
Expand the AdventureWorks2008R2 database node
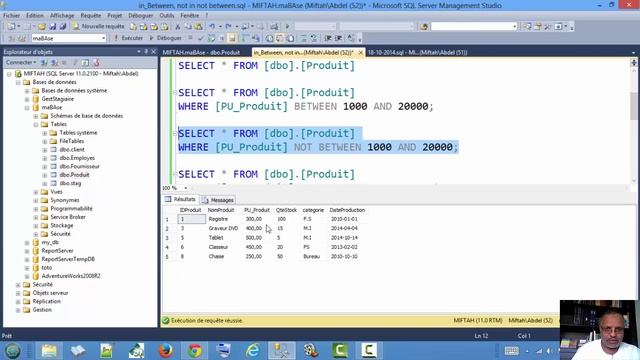27,276
